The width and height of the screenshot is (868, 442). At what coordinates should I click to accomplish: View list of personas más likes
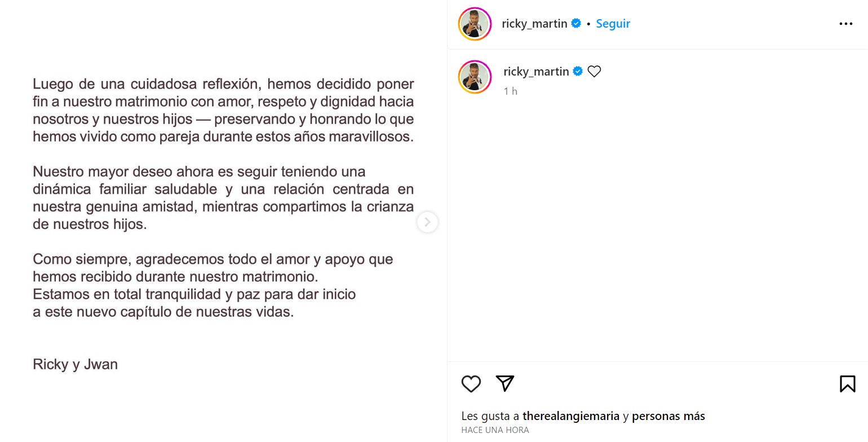point(668,417)
